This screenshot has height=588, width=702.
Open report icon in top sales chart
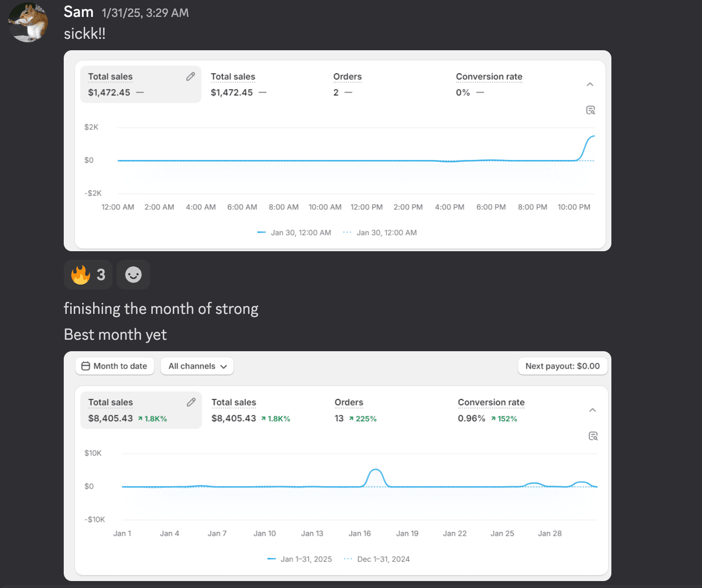[590, 110]
